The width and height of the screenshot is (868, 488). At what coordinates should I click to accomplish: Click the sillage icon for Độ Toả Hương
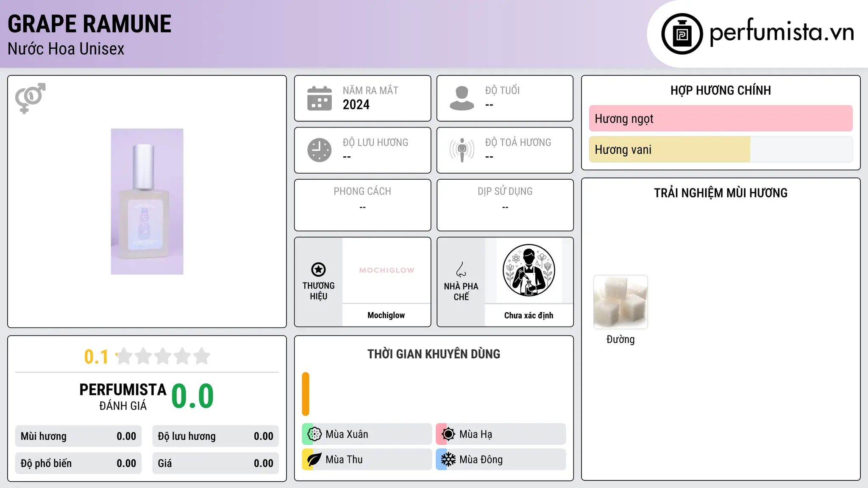coord(462,150)
